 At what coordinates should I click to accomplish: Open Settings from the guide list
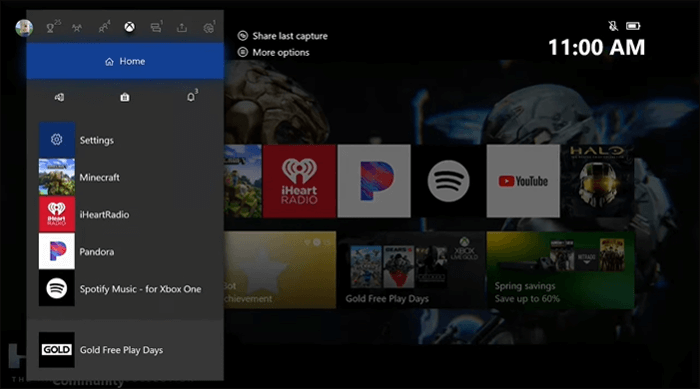(x=125, y=140)
